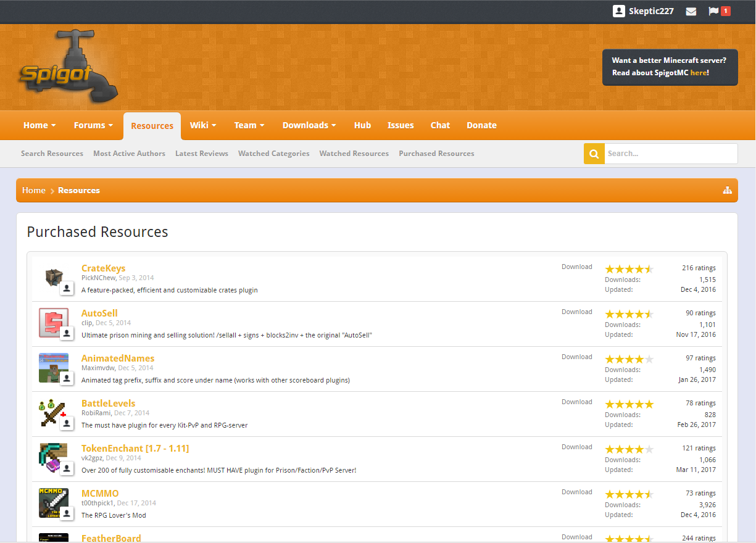Click the Spigot faucet logo
The image size is (756, 543).
pyautogui.click(x=68, y=68)
